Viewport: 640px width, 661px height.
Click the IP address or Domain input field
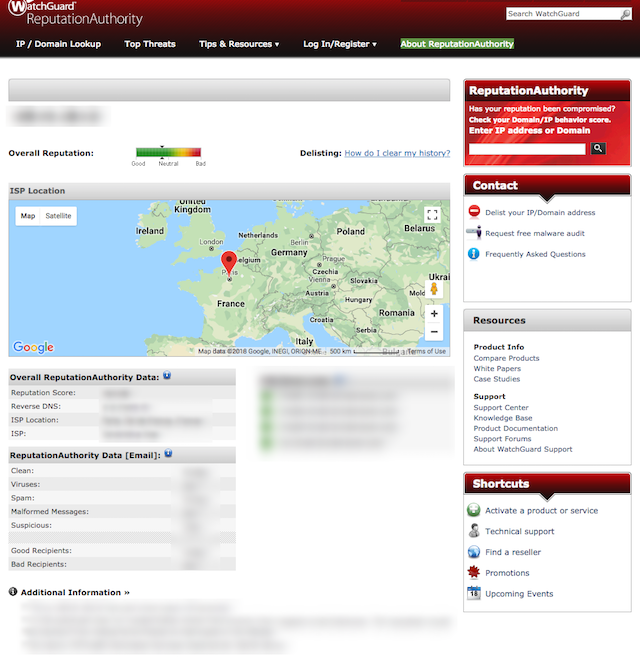(527, 149)
